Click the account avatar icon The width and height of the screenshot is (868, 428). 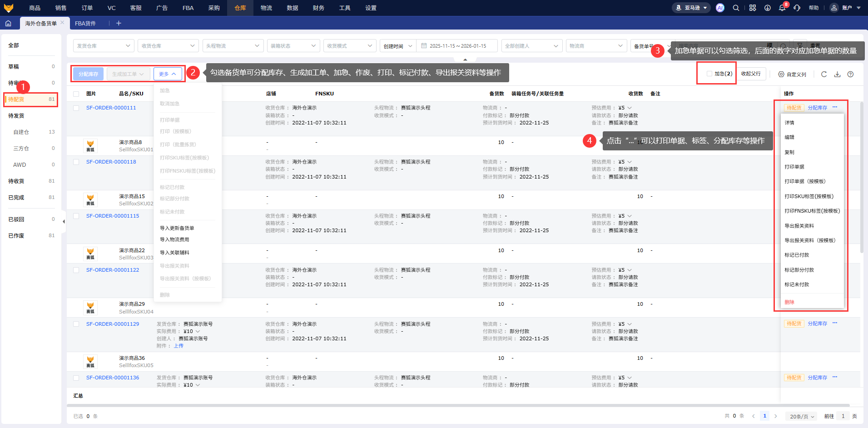point(834,8)
